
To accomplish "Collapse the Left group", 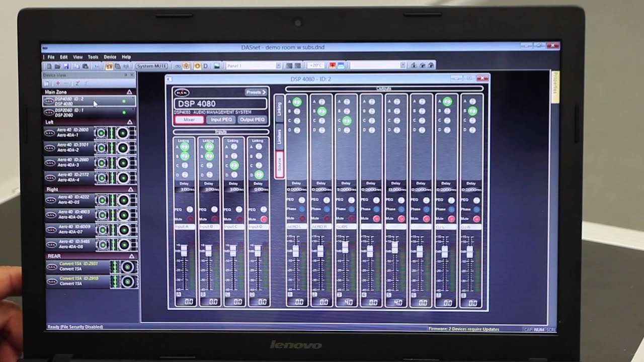I will coord(130,122).
